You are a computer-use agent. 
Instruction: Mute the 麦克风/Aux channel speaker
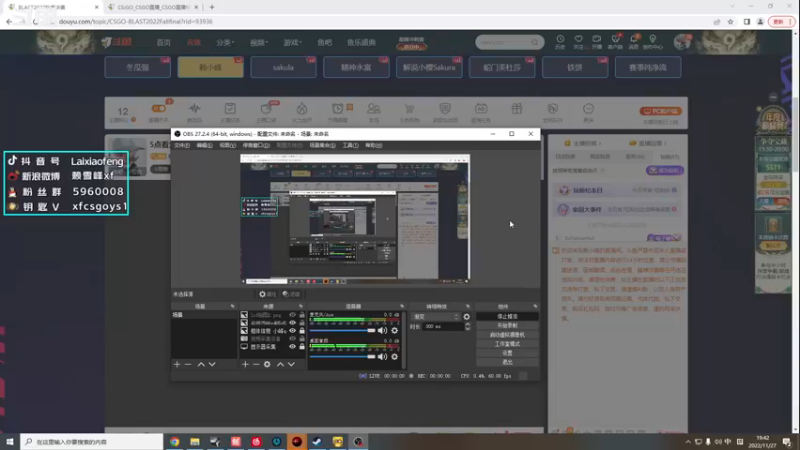pyautogui.click(x=382, y=331)
